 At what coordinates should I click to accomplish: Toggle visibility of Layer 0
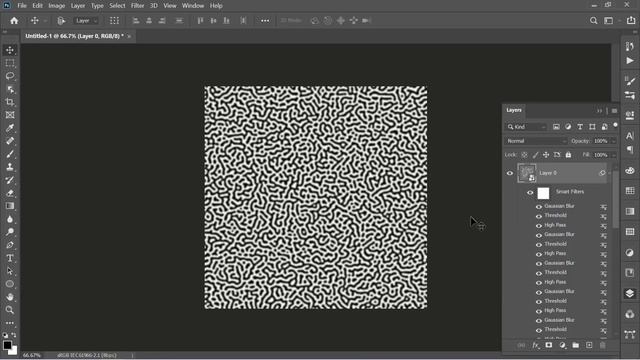tap(510, 173)
